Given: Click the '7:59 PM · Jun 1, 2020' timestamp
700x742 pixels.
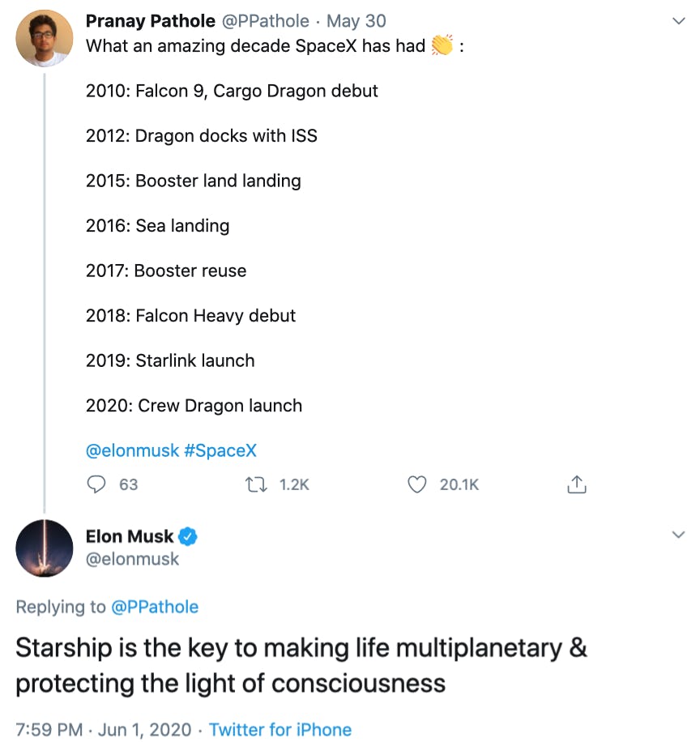Looking at the screenshot, I should pyautogui.click(x=104, y=729).
